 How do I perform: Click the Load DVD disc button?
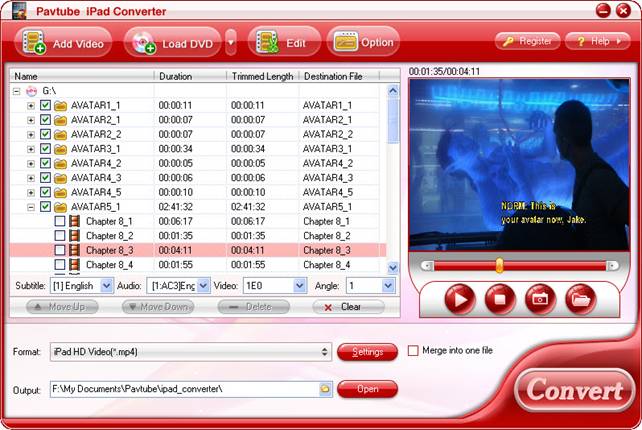[172, 43]
